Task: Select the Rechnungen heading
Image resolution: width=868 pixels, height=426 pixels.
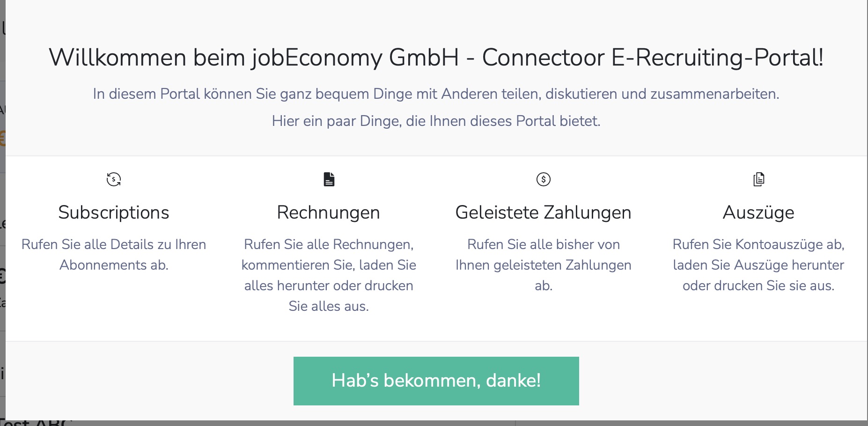Action: point(329,213)
